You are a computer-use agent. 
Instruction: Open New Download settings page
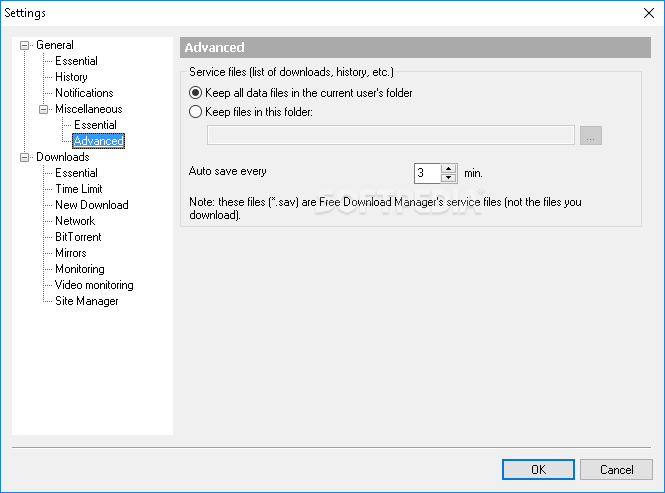(x=92, y=205)
